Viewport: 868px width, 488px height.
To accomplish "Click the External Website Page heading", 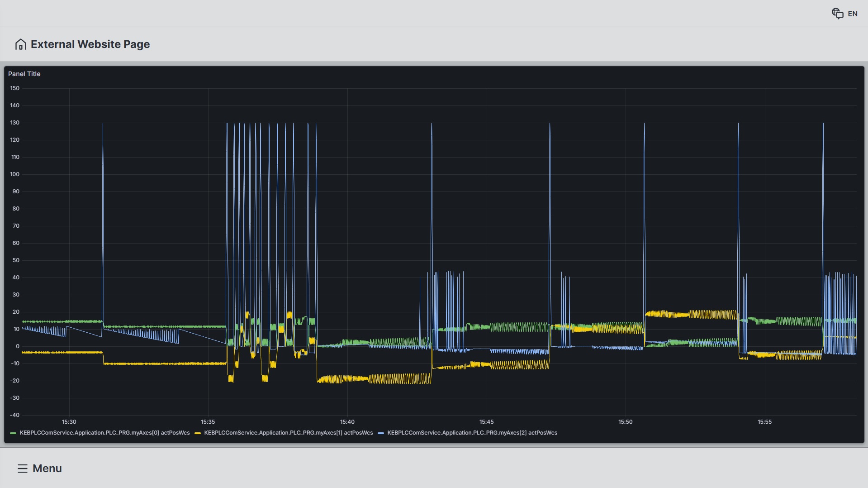I will click(x=90, y=44).
